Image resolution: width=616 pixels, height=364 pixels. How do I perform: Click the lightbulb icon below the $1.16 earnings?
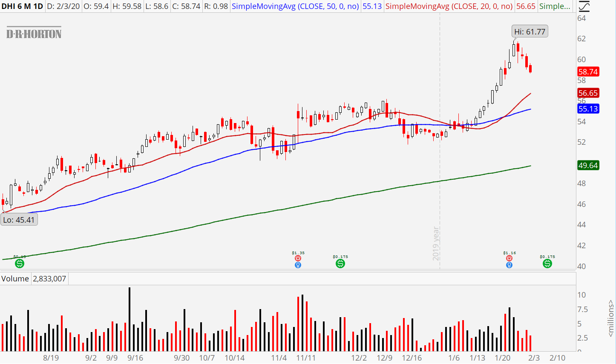[509, 265]
